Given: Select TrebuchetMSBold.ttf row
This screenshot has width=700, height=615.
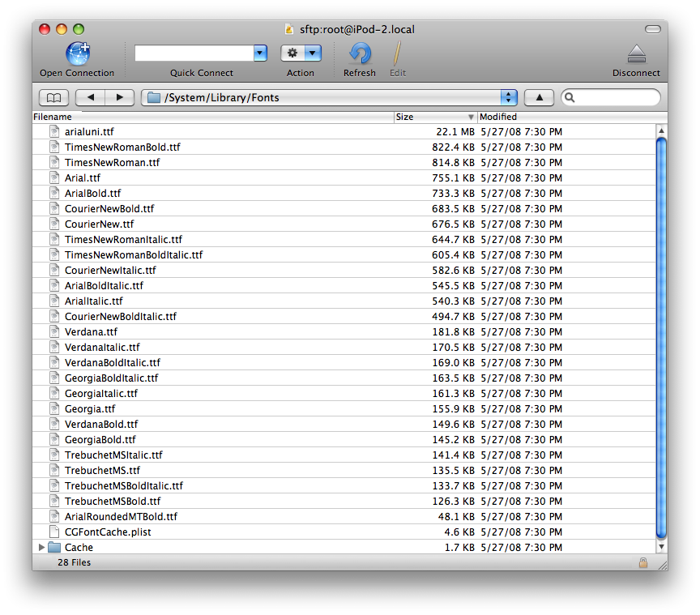Looking at the screenshot, I should (x=344, y=502).
